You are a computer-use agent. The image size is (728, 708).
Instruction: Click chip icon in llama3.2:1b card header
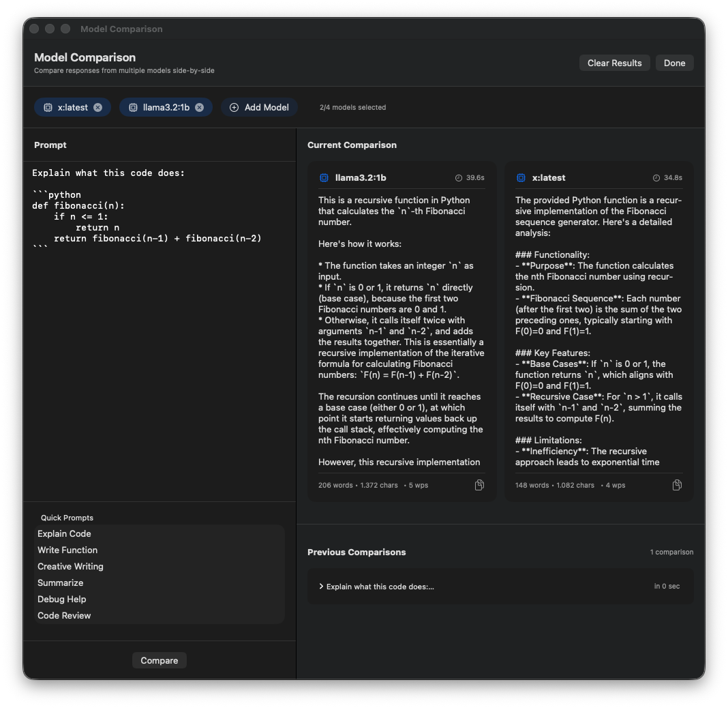click(324, 178)
